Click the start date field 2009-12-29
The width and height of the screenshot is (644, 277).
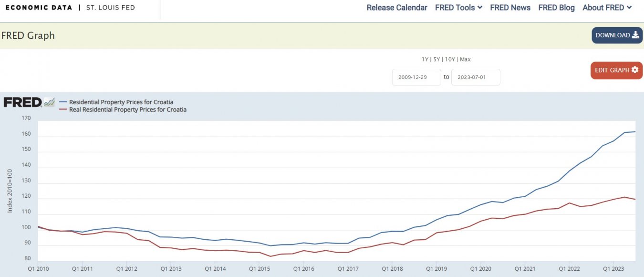click(x=416, y=77)
